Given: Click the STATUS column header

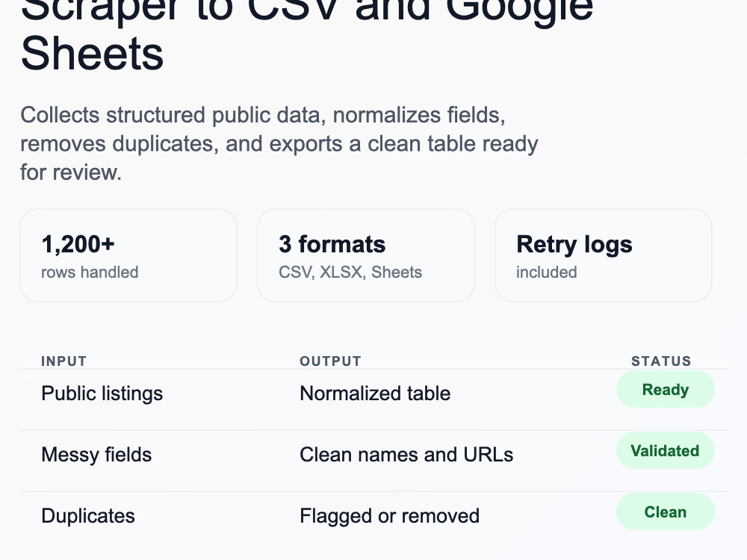Looking at the screenshot, I should [x=661, y=361].
